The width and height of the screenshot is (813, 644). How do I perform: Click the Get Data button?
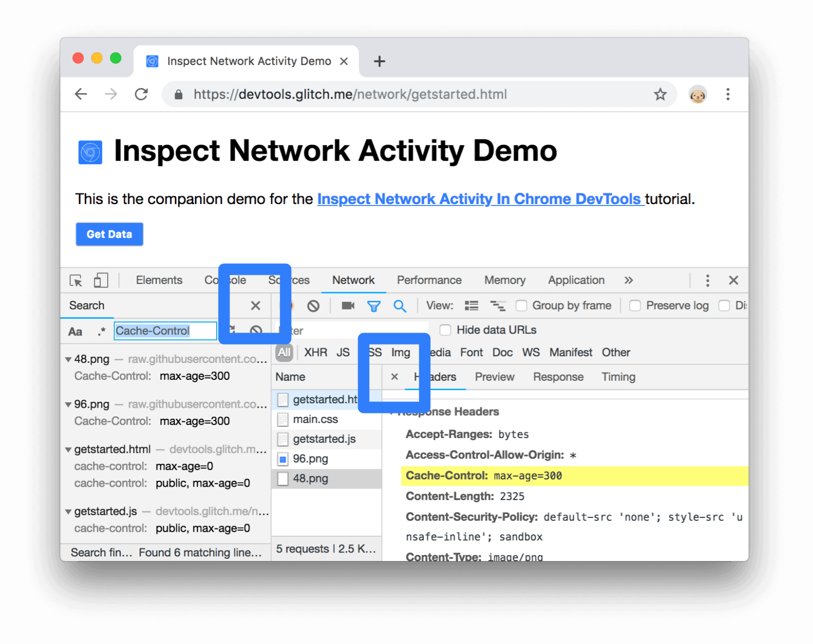[109, 234]
